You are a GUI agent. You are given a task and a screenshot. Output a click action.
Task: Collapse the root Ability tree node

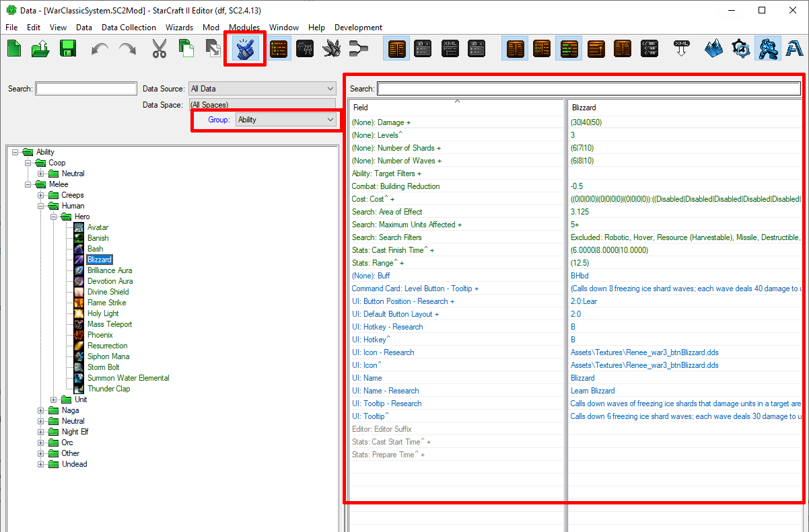click(15, 152)
